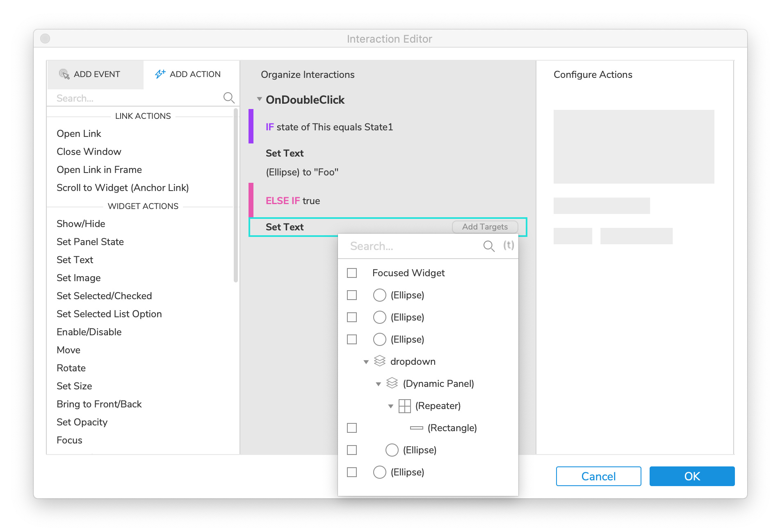Image resolution: width=771 pixels, height=532 pixels.
Task: Check the (Rectangle) checkbox
Action: (351, 427)
